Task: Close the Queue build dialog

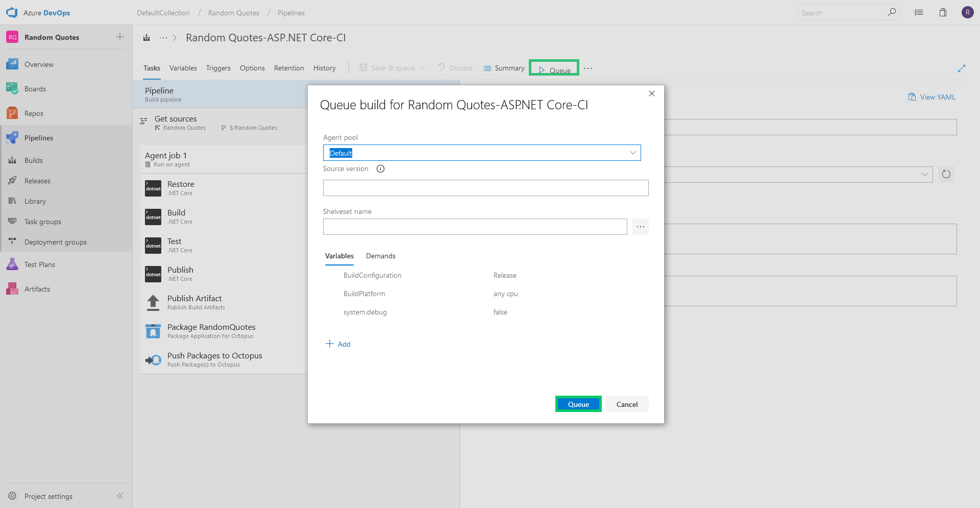Action: (x=652, y=93)
